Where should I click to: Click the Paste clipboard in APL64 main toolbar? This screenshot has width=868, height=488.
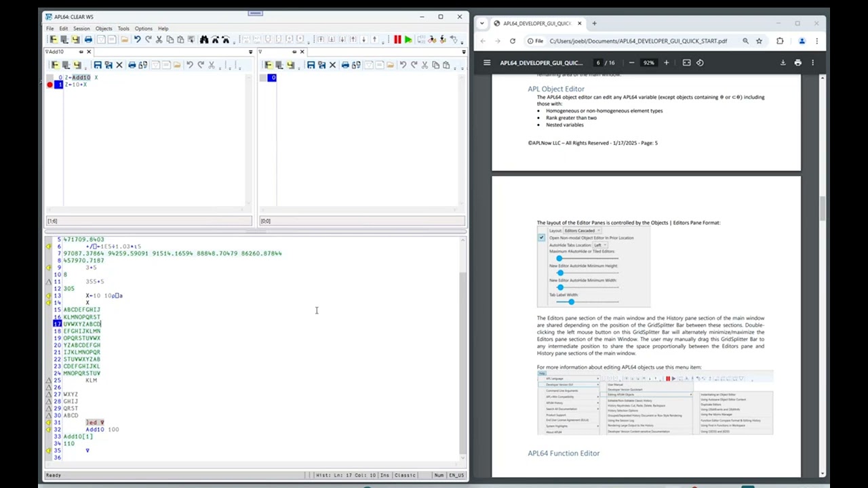point(181,39)
